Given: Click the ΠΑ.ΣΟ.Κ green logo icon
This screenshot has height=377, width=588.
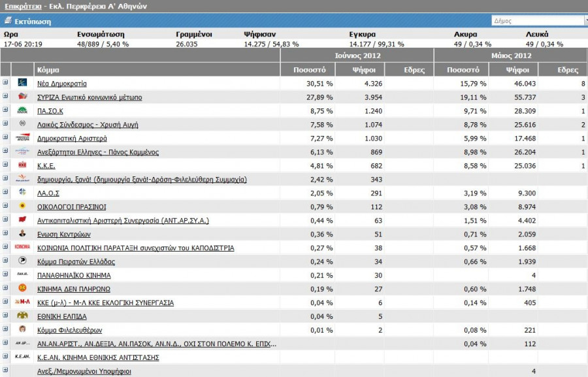Looking at the screenshot, I should click(x=22, y=110).
